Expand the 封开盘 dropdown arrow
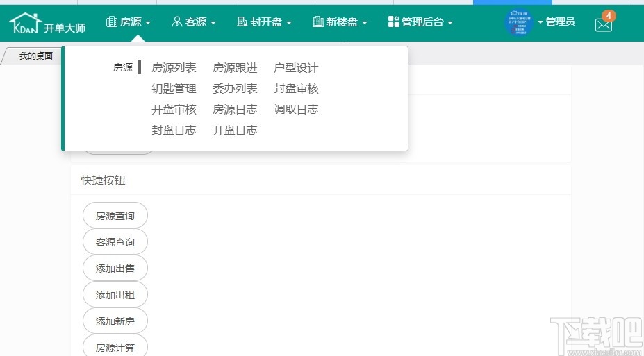The image size is (644, 356). click(x=289, y=23)
